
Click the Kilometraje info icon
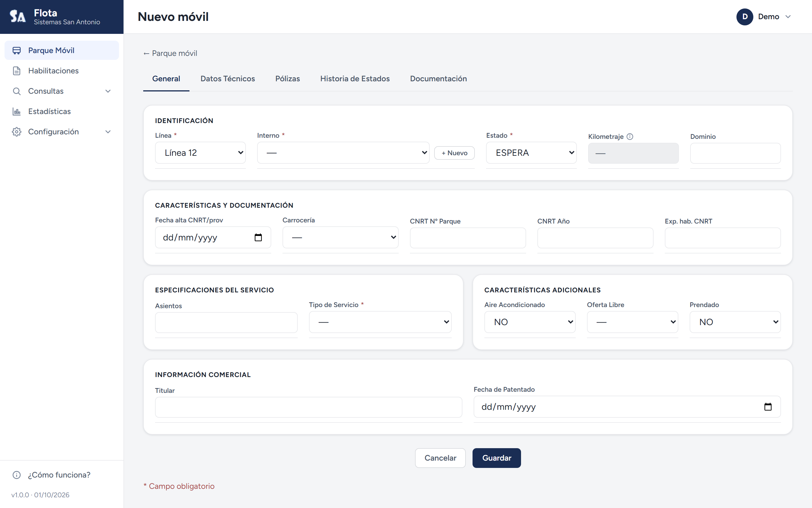point(630,136)
